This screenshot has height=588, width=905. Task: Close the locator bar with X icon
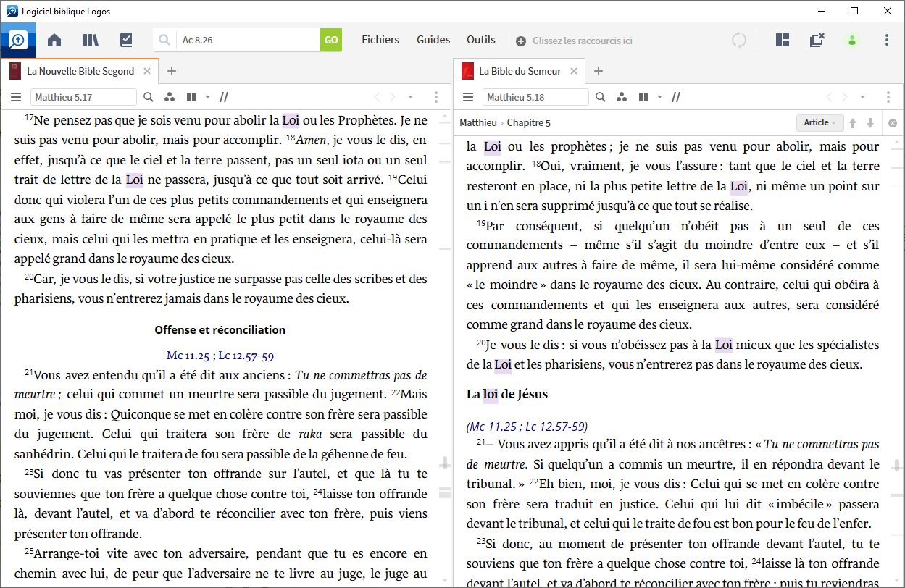pyautogui.click(x=893, y=122)
